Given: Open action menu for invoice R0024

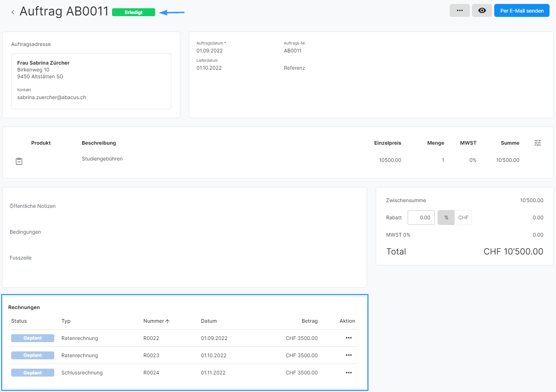Looking at the screenshot, I should [348, 373].
